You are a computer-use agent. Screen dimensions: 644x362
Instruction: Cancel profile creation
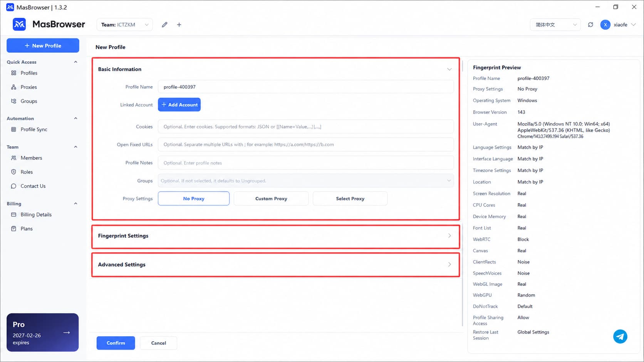click(x=158, y=343)
